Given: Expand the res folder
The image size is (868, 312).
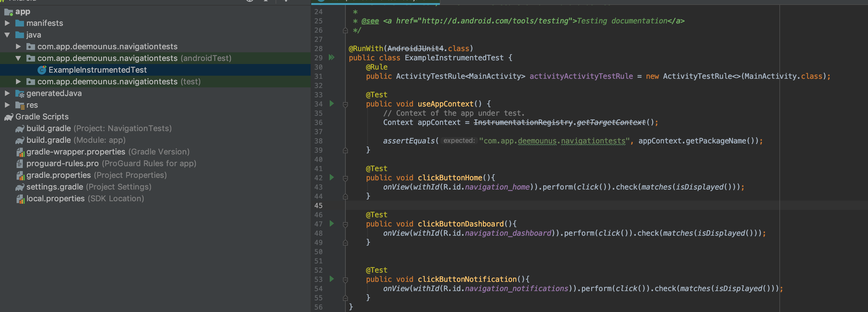Looking at the screenshot, I should point(7,105).
